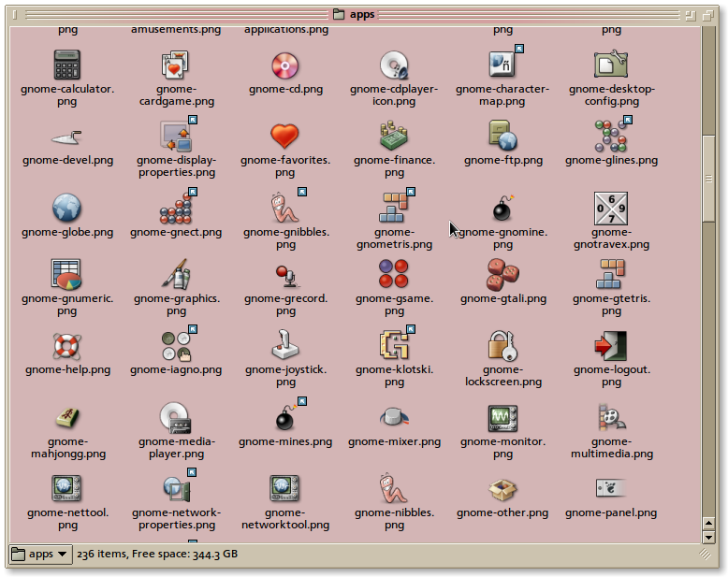The width and height of the screenshot is (728, 577).
Task: Click the vertical scrollbar thumb
Action: [x=708, y=179]
